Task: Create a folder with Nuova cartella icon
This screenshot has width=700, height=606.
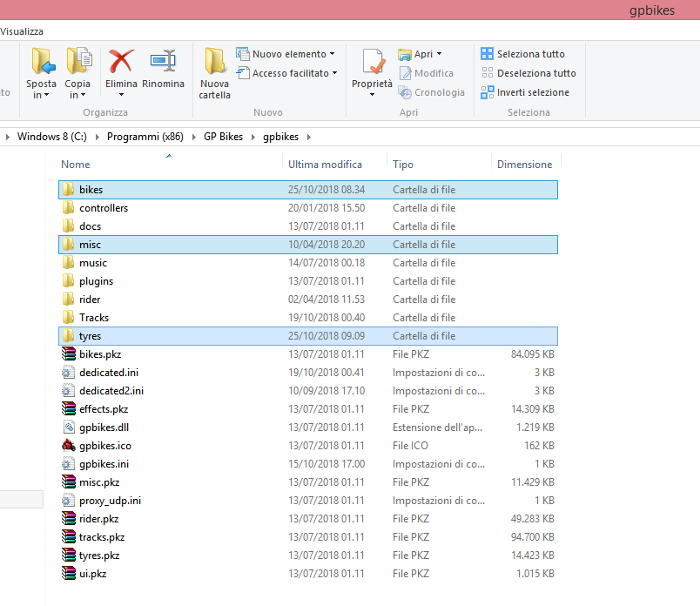Action: [215, 61]
